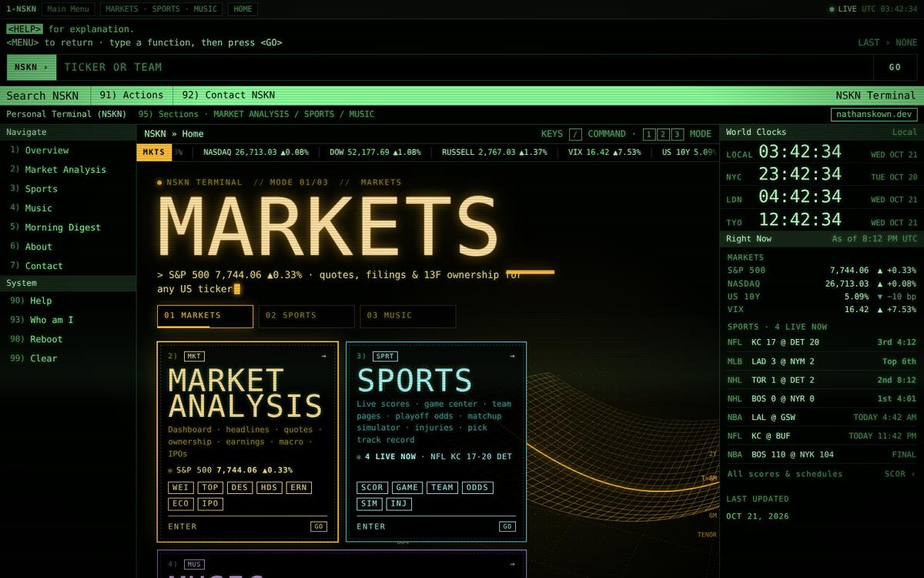Run 98) Reboot command

point(68,339)
